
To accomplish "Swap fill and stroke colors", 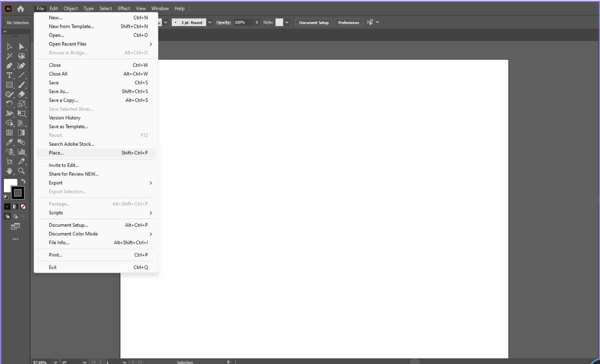I will coord(23,181).
